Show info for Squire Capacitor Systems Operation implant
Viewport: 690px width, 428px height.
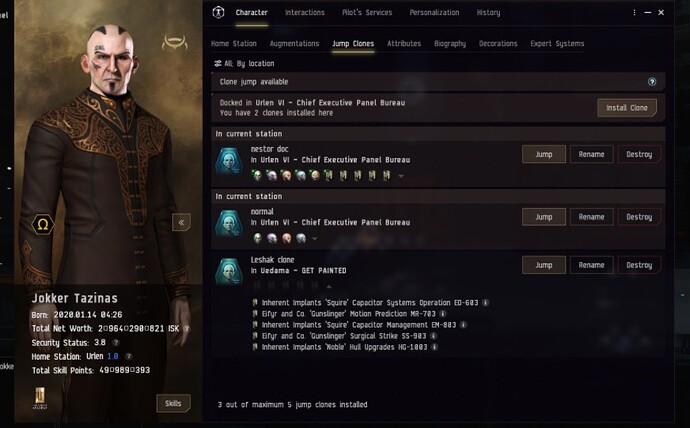tap(485, 303)
